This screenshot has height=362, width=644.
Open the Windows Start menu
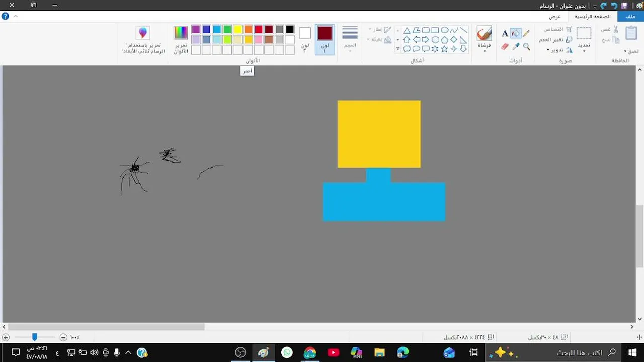pyautogui.click(x=632, y=353)
